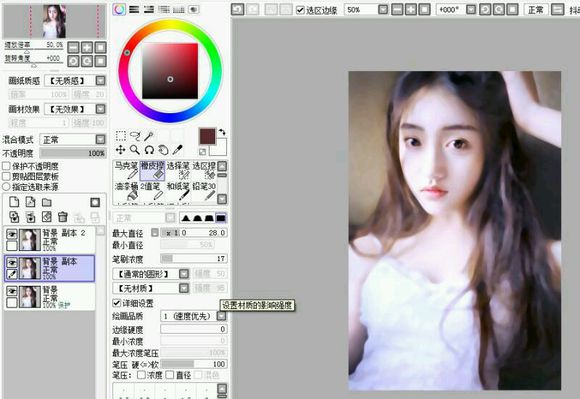Select the flat-top brush edge shape

tap(221, 218)
